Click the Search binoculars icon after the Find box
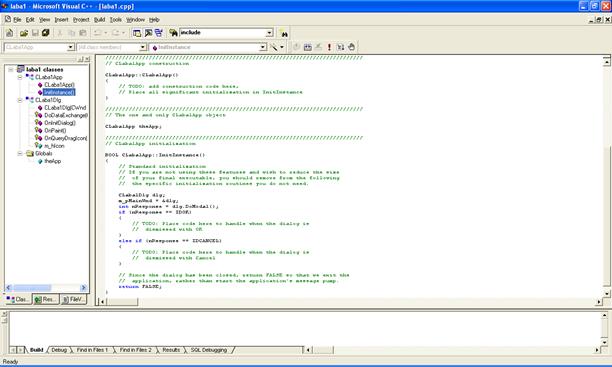Screen dimensions: 612x367 coord(284,34)
